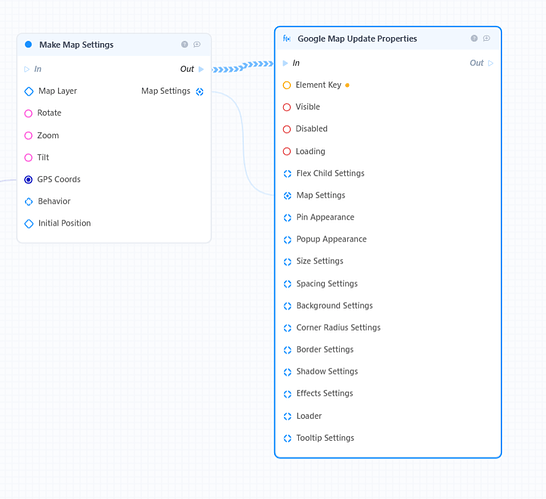Click the Loading input pin
Viewport: 546px width, 499px height.
(287, 151)
